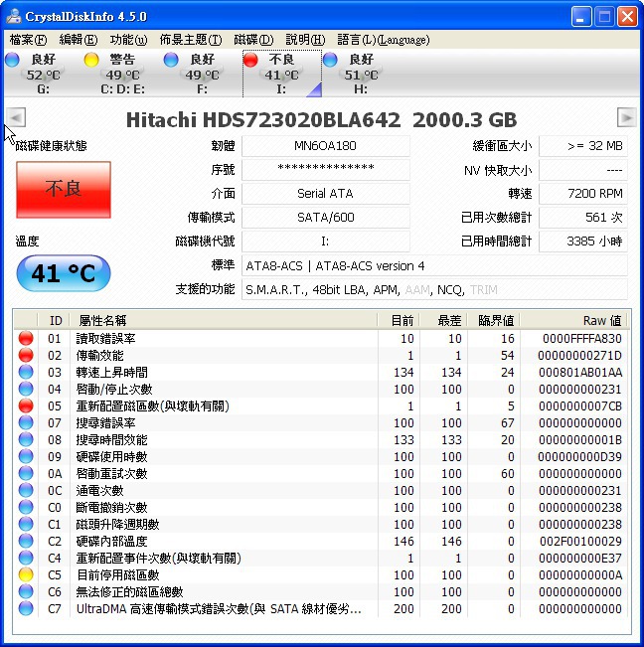Click the firmware field MN6OA180

[326, 146]
